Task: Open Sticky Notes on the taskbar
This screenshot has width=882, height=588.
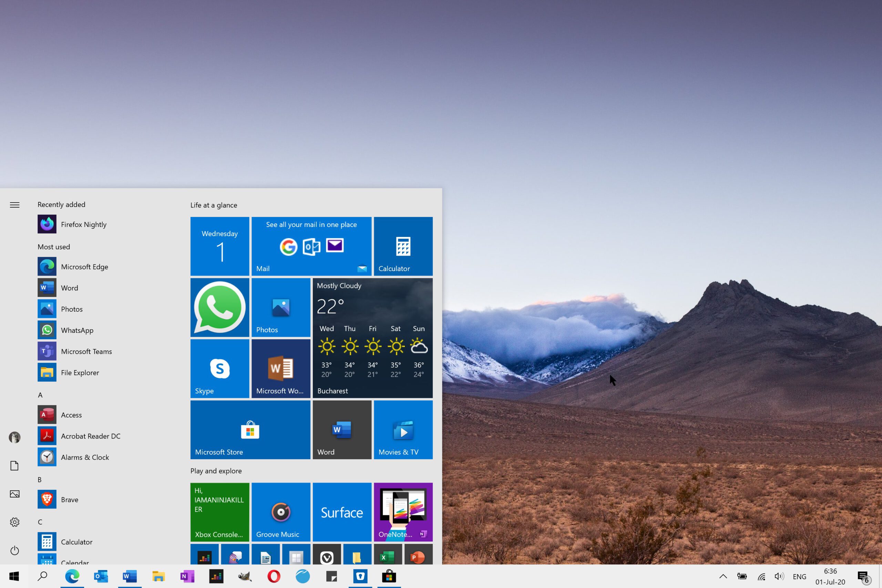Action: click(331, 576)
